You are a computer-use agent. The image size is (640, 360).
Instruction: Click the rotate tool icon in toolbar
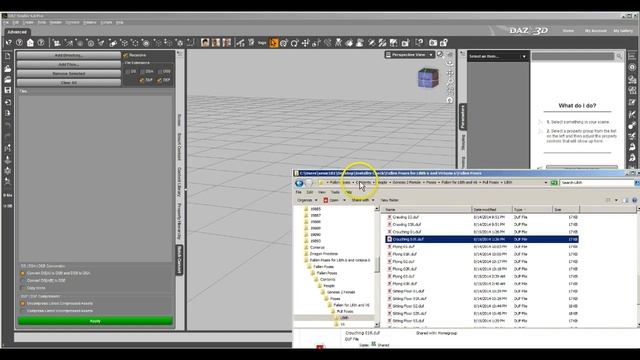(x=294, y=43)
